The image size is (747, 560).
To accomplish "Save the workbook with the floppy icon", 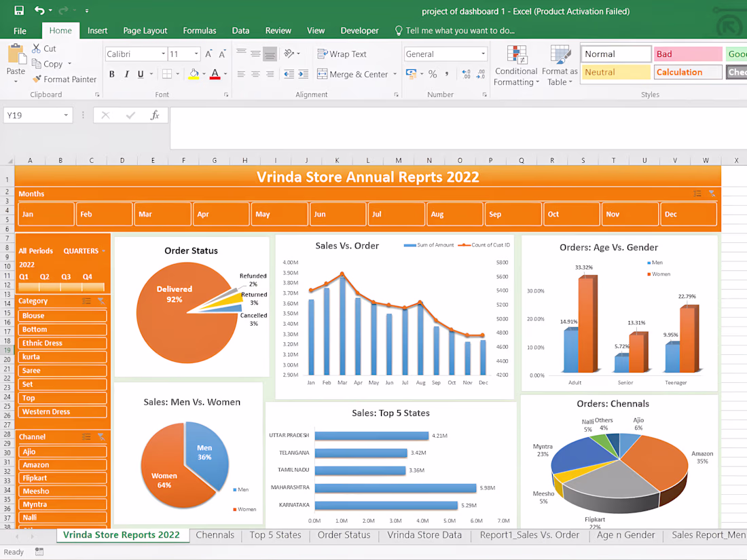I will (19, 10).
